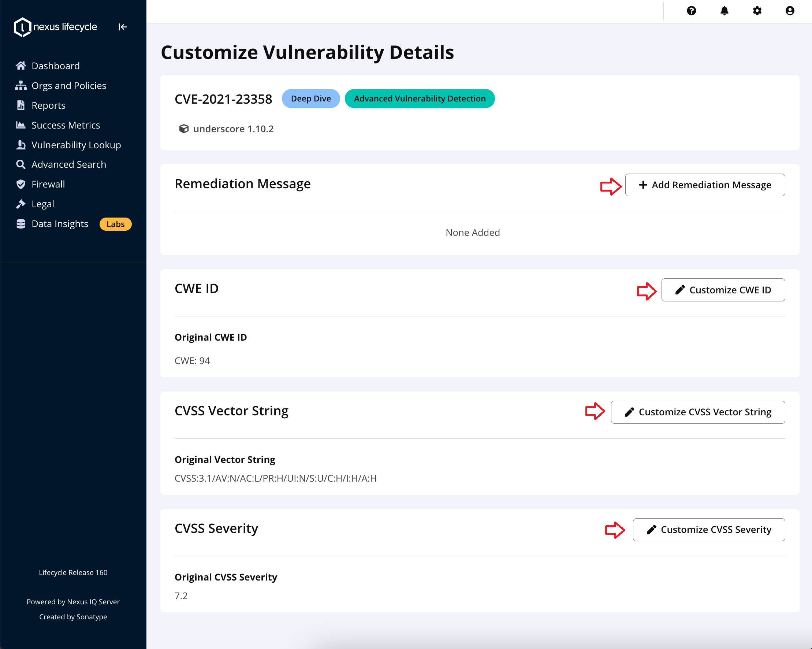Open Advanced Search page
This screenshot has width=812, height=649.
(69, 164)
